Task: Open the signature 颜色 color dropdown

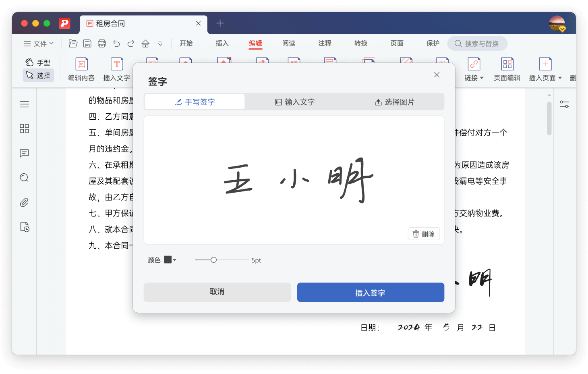Action: [x=170, y=260]
